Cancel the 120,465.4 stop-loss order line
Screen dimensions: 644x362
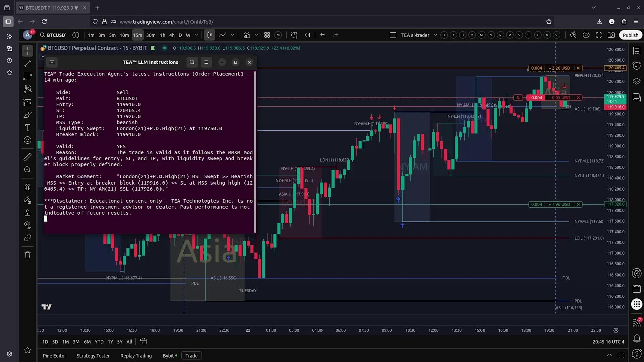[578, 68]
